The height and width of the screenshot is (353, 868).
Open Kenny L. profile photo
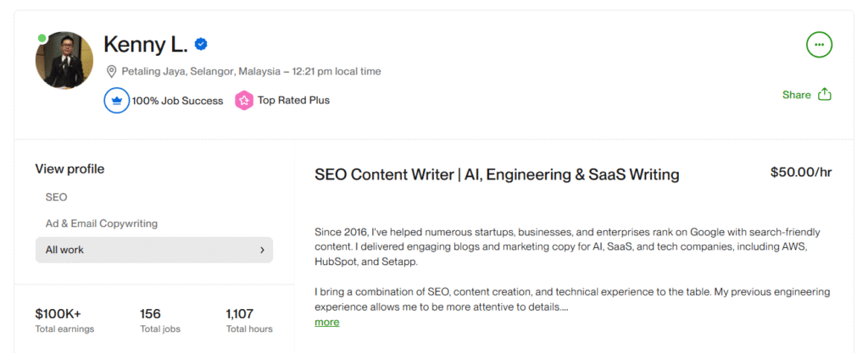(64, 61)
